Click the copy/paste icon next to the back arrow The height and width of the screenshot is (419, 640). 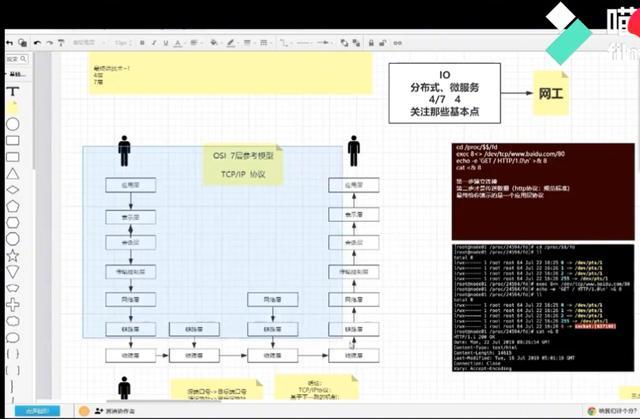tap(23, 42)
